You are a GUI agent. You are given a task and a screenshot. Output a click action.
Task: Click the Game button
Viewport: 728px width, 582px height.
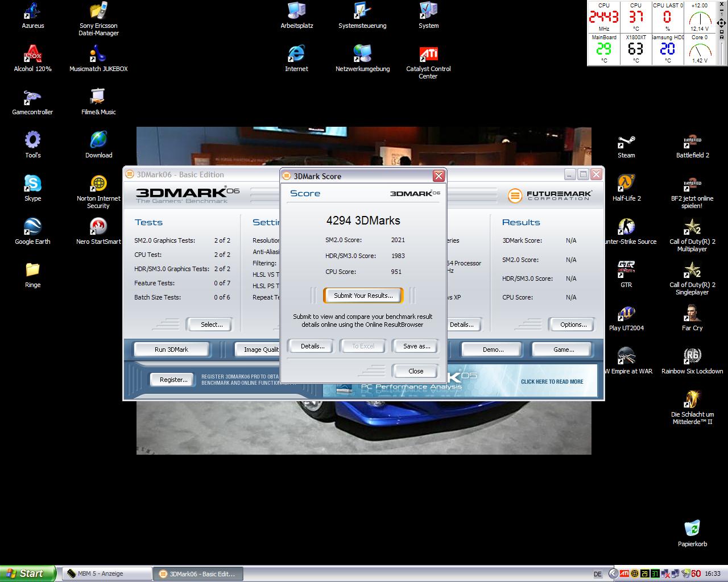click(x=564, y=350)
